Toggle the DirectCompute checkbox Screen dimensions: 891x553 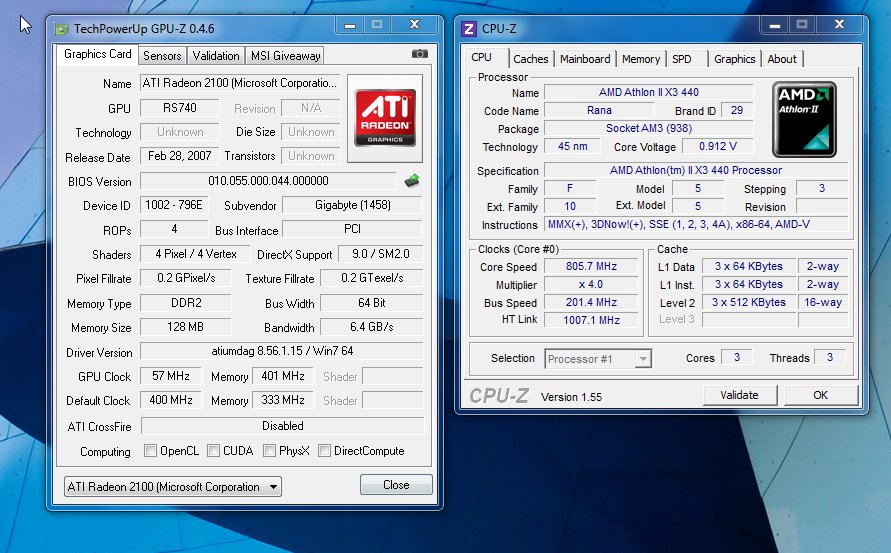click(324, 451)
